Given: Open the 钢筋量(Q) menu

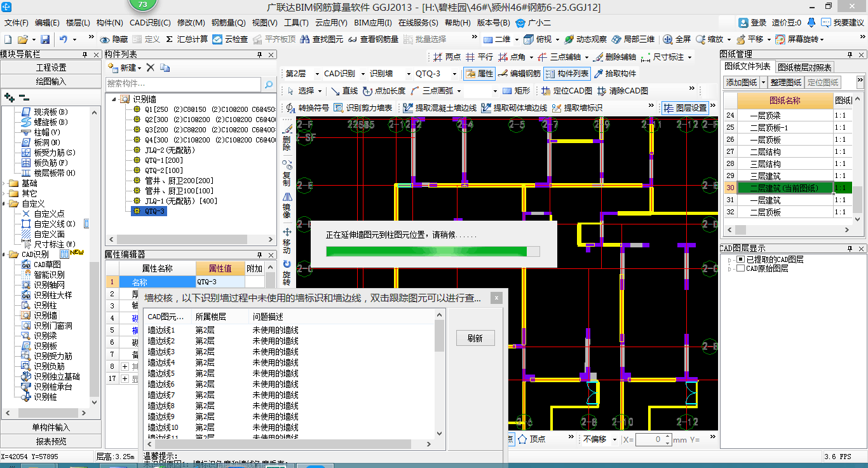Looking at the screenshot, I should point(228,22).
